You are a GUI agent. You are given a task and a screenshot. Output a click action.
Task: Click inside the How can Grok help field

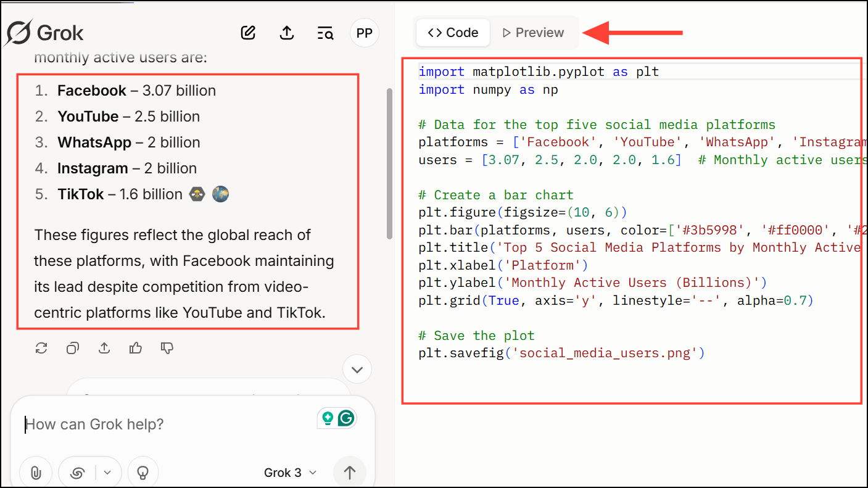(x=123, y=424)
